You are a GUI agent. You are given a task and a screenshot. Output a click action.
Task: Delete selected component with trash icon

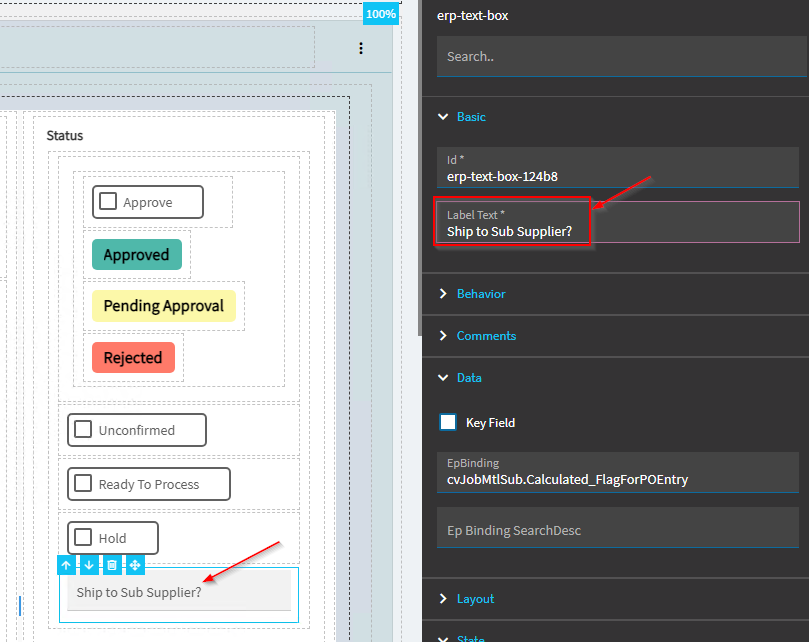coord(112,565)
